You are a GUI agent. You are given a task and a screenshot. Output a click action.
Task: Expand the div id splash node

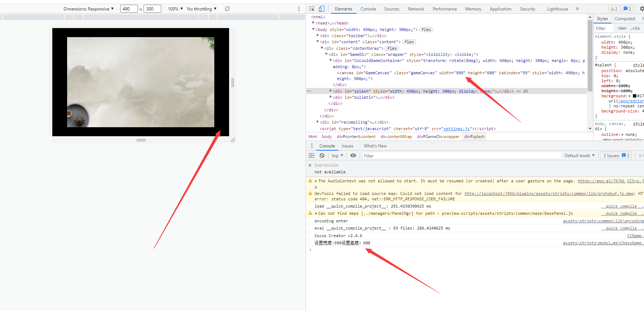(x=330, y=91)
